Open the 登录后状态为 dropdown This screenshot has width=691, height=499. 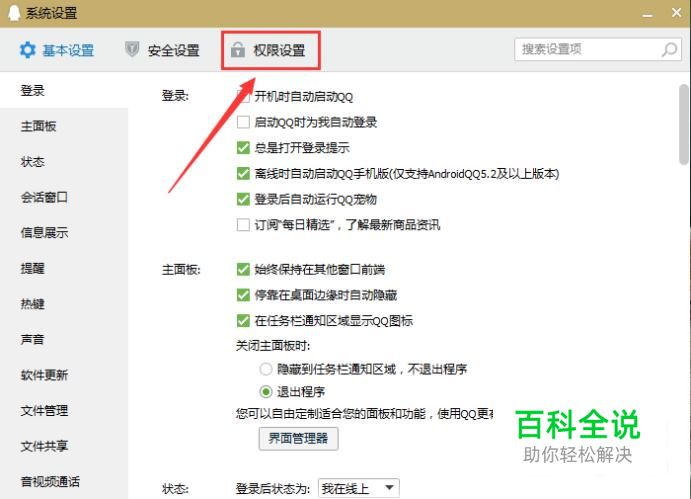tap(359, 488)
